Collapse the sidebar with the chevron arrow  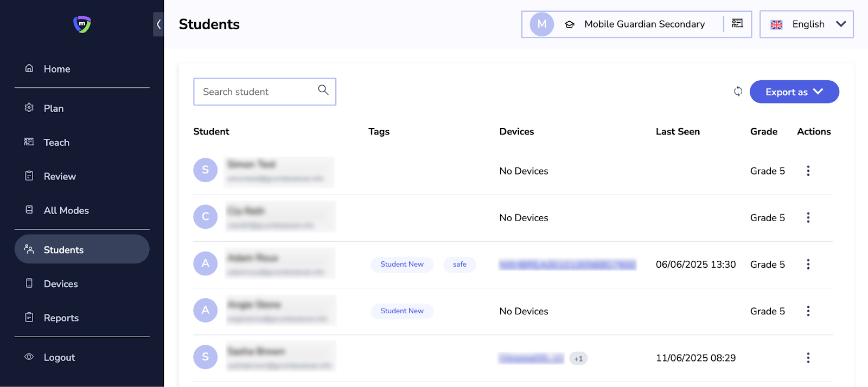(158, 24)
